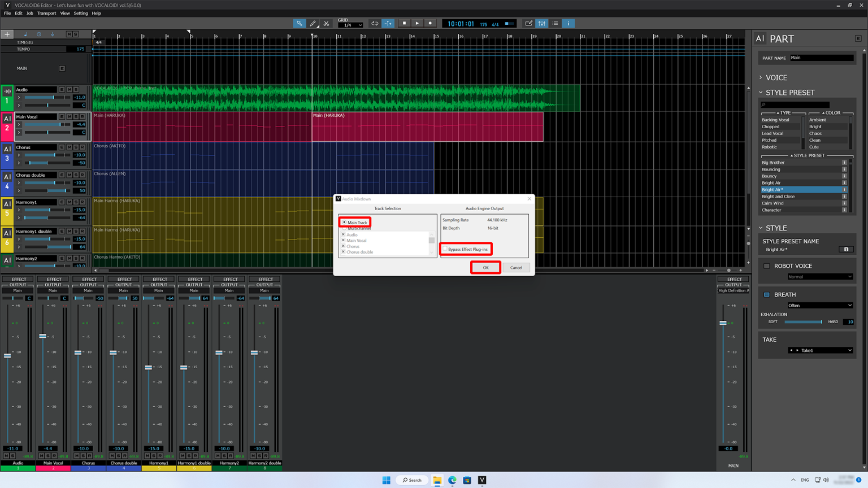Open the Breath frequency dropdown set to Often
The height and width of the screenshot is (488, 868).
click(x=820, y=305)
